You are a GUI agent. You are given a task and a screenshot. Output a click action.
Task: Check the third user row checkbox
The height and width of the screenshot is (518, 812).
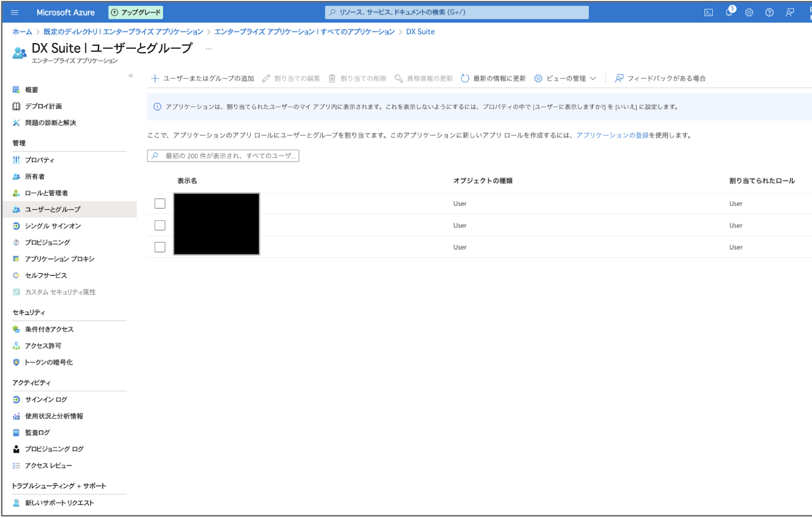click(160, 247)
